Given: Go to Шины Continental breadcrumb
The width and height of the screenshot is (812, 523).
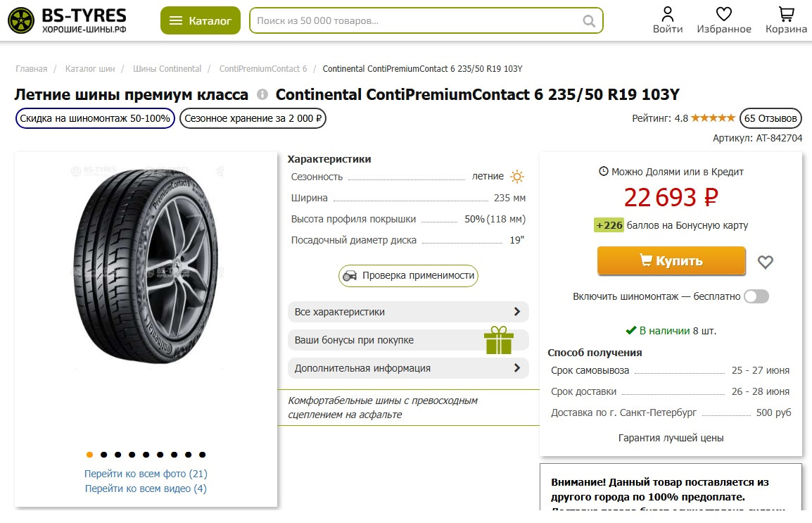Looking at the screenshot, I should [167, 69].
